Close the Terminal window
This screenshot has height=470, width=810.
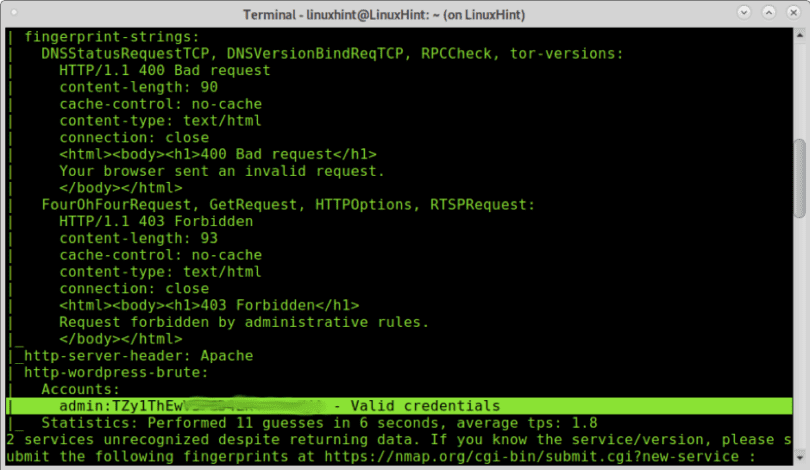(793, 12)
